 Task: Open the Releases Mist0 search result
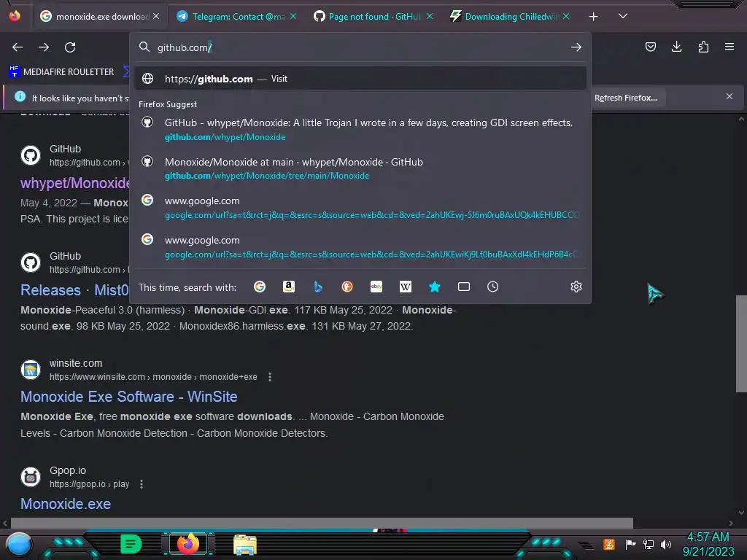click(75, 290)
